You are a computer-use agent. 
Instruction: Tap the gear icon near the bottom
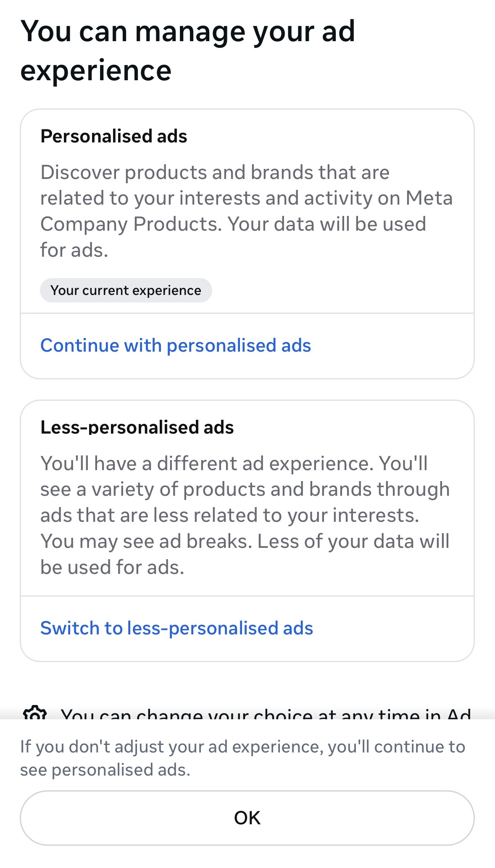point(35,713)
